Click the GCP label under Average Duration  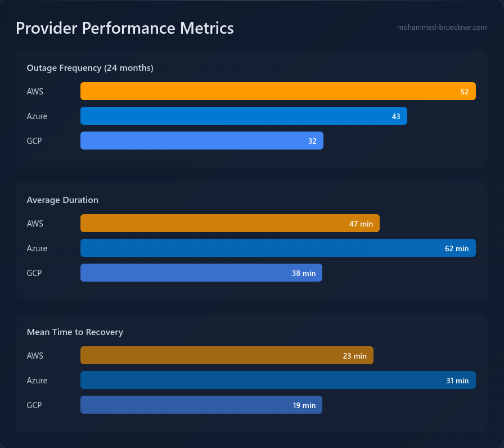pos(34,273)
